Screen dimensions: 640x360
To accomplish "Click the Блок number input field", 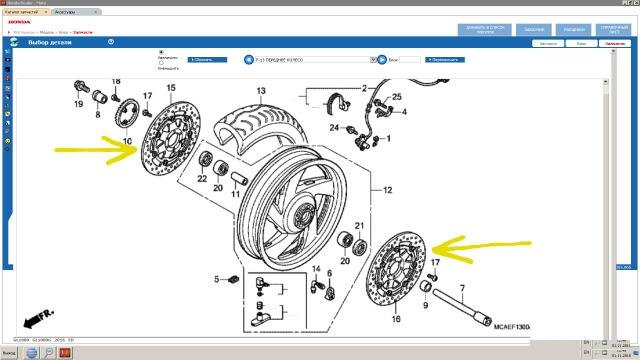I will click(x=410, y=60).
